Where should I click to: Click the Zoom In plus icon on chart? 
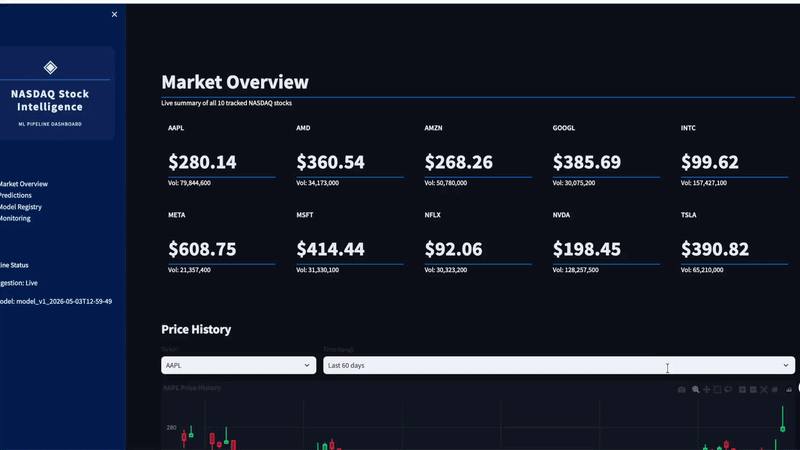742,390
